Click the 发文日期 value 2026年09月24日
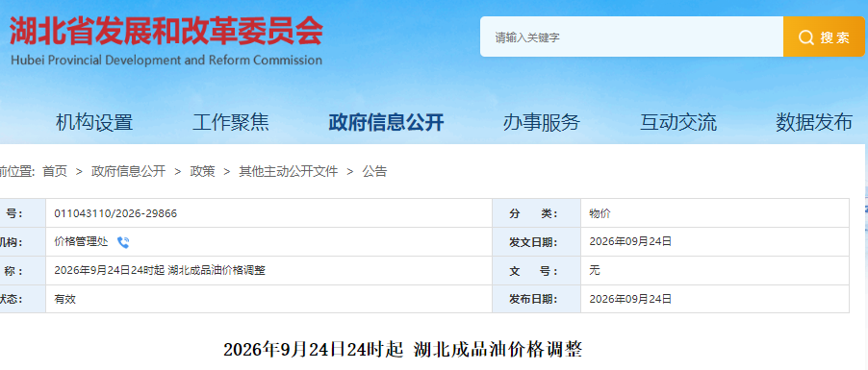 [x=630, y=241]
